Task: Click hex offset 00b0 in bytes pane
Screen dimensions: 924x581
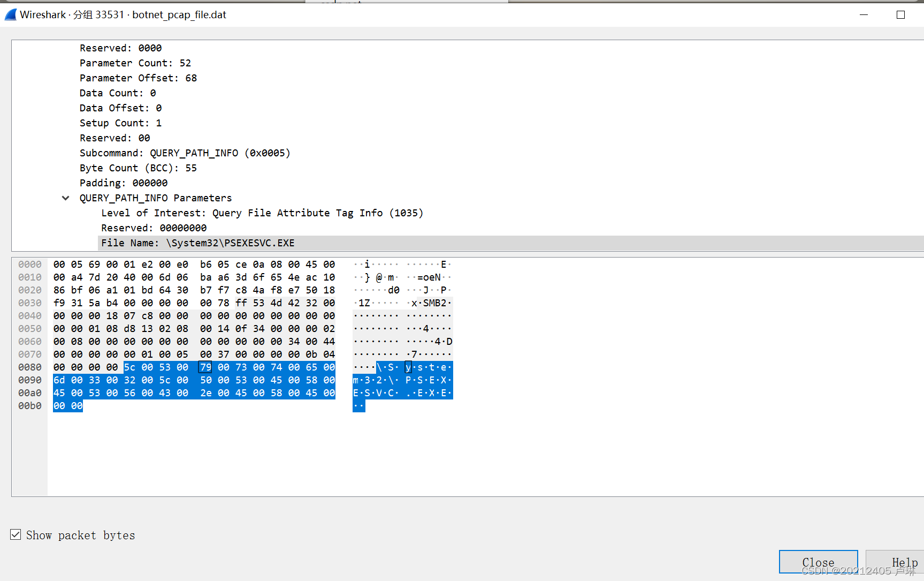Action: [30, 406]
